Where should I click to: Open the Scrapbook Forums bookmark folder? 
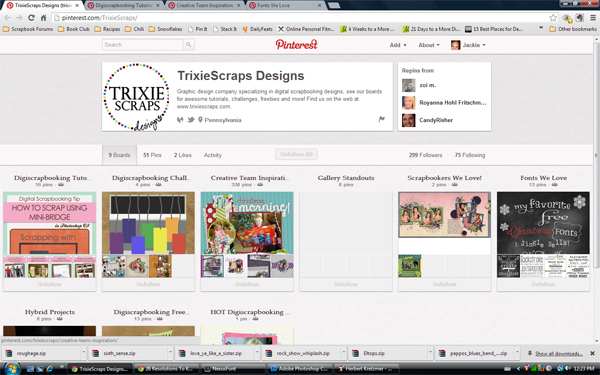28,29
